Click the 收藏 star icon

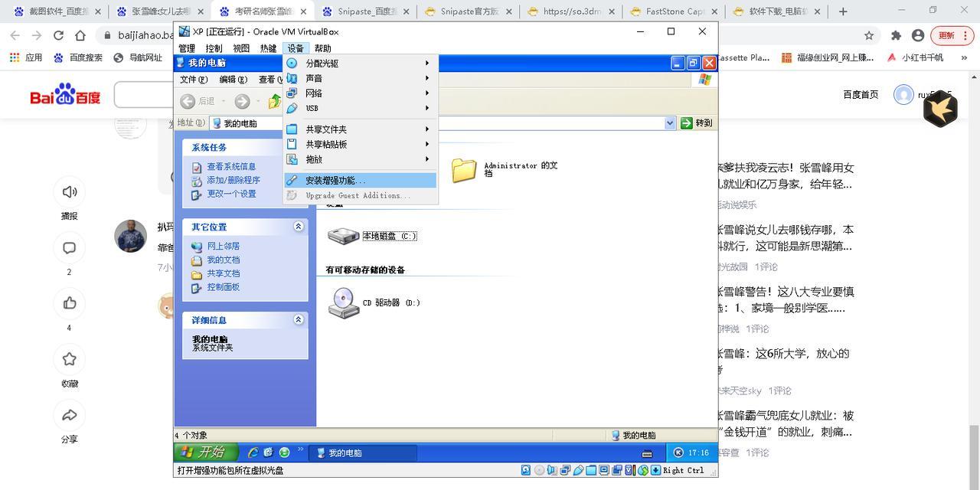pyautogui.click(x=70, y=359)
